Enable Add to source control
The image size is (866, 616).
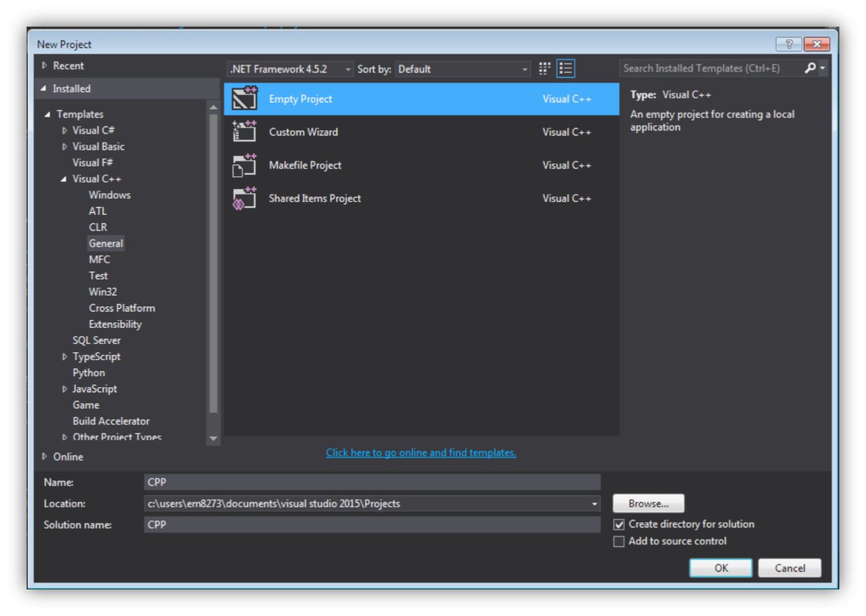click(619, 542)
